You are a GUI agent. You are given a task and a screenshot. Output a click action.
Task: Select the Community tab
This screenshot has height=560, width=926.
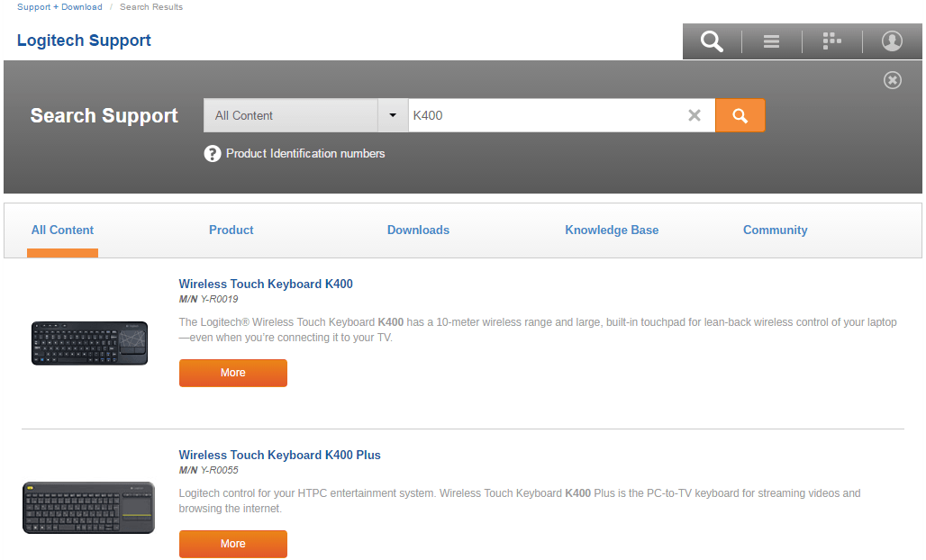(775, 230)
